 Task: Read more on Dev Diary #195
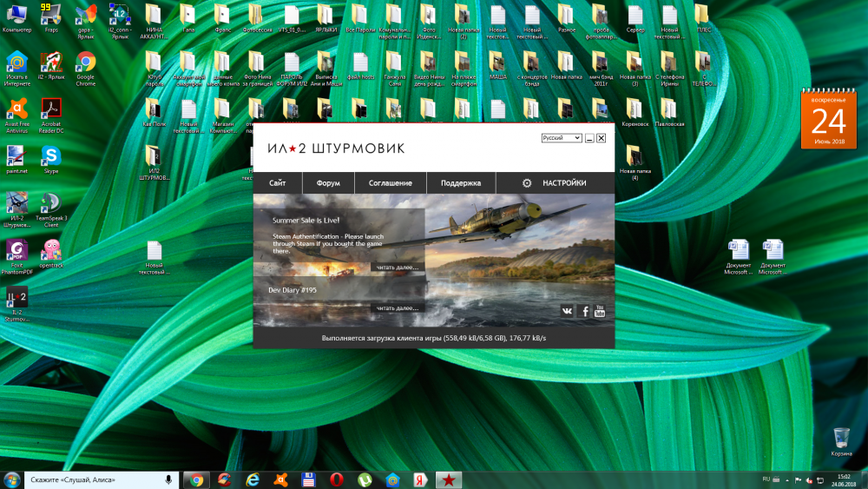(x=398, y=308)
